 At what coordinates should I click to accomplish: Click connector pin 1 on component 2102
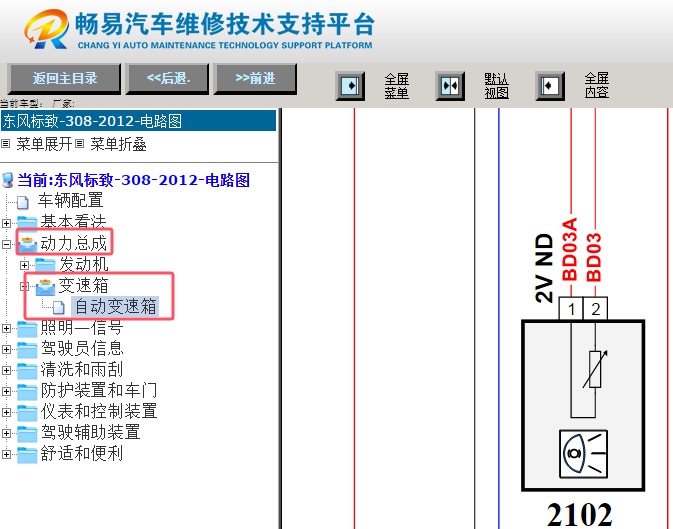pyautogui.click(x=571, y=309)
